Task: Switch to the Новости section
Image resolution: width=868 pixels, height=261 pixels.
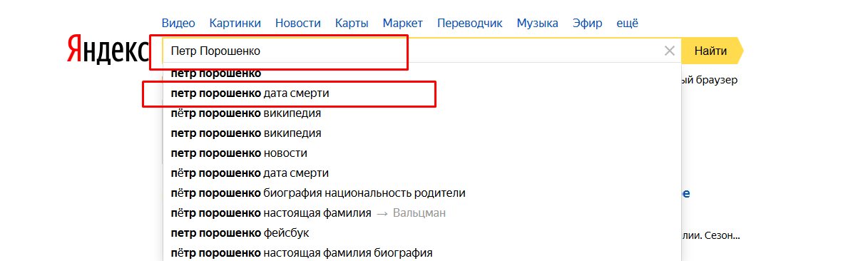Action: point(298,24)
